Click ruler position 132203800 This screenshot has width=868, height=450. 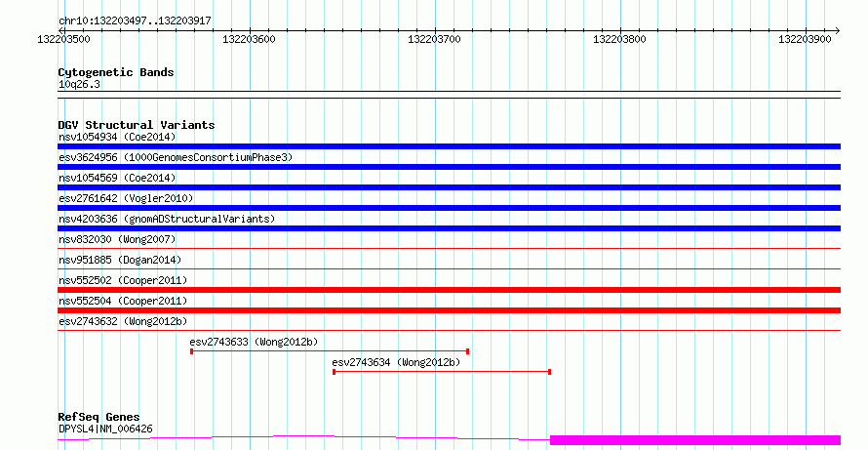tap(619, 39)
